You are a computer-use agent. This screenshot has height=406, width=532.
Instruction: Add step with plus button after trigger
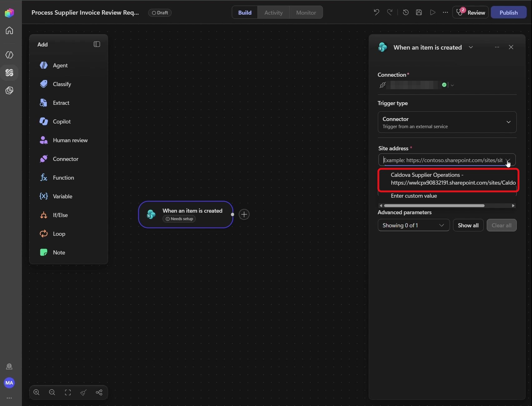pos(244,215)
